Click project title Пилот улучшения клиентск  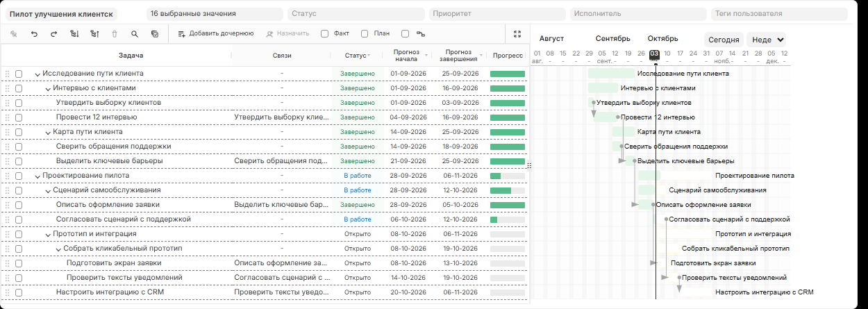click(62, 13)
